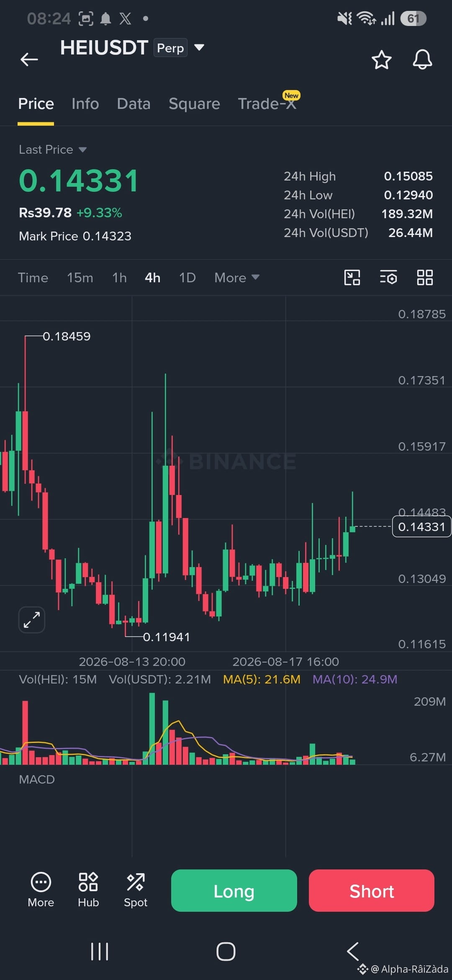
Task: Tap the 24h Vol(HEI) value 189.32M
Action: (407, 214)
